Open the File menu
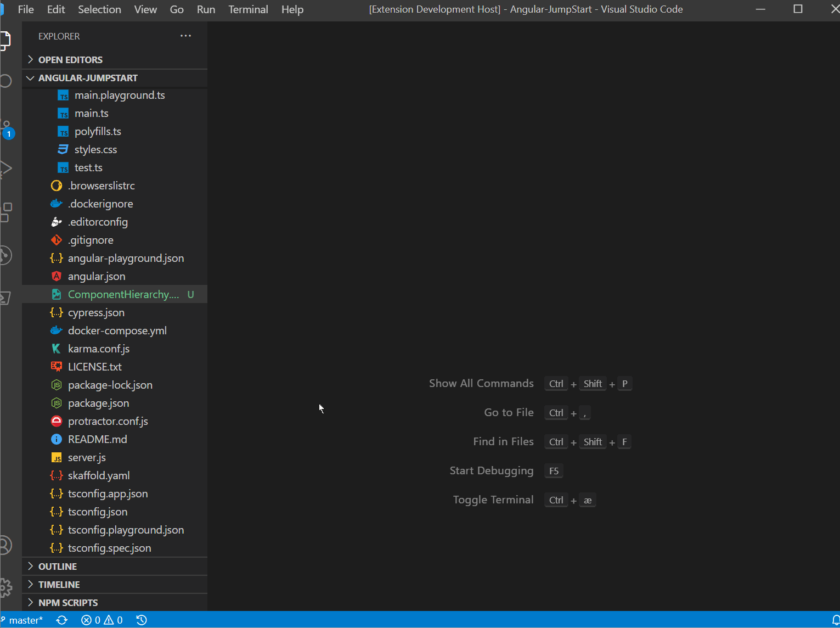The width and height of the screenshot is (840, 628). click(x=26, y=9)
